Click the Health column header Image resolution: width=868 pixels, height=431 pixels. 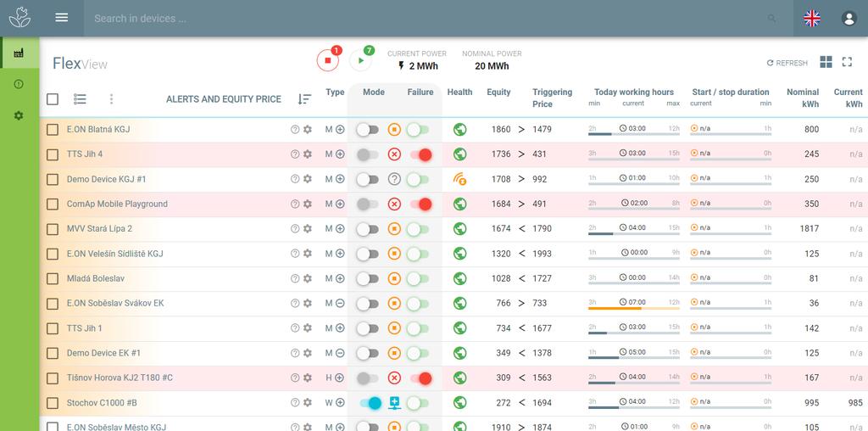460,92
